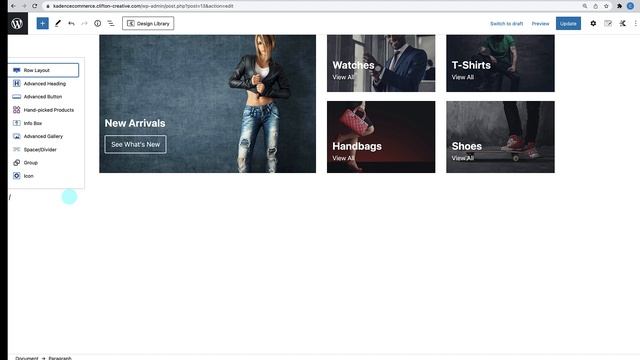
Task: Preview the page
Action: click(540, 24)
